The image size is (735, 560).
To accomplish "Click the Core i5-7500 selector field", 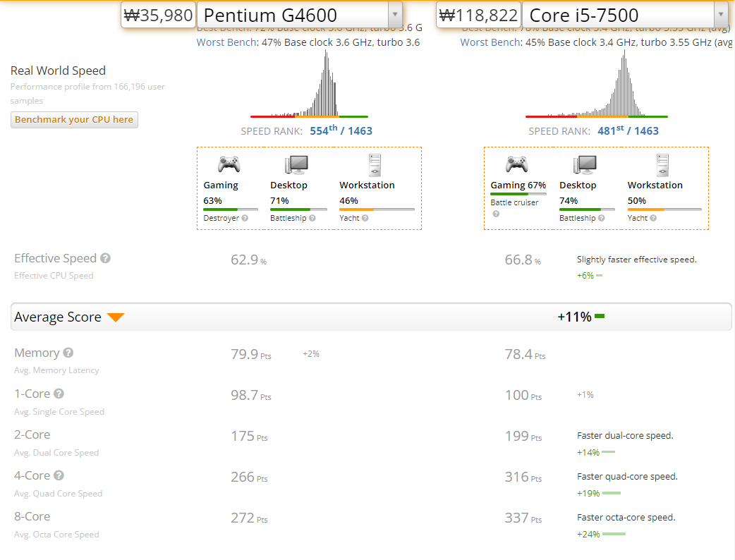I will tap(625, 15).
